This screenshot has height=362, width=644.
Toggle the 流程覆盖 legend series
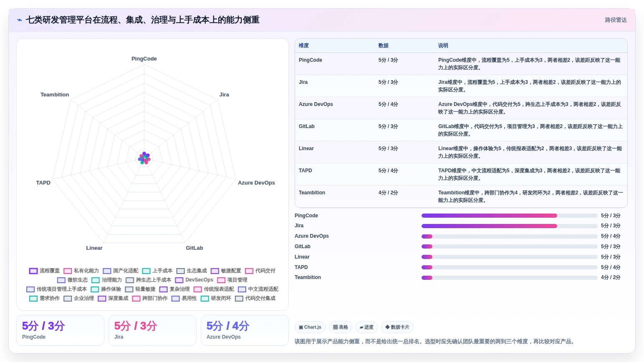(44, 271)
